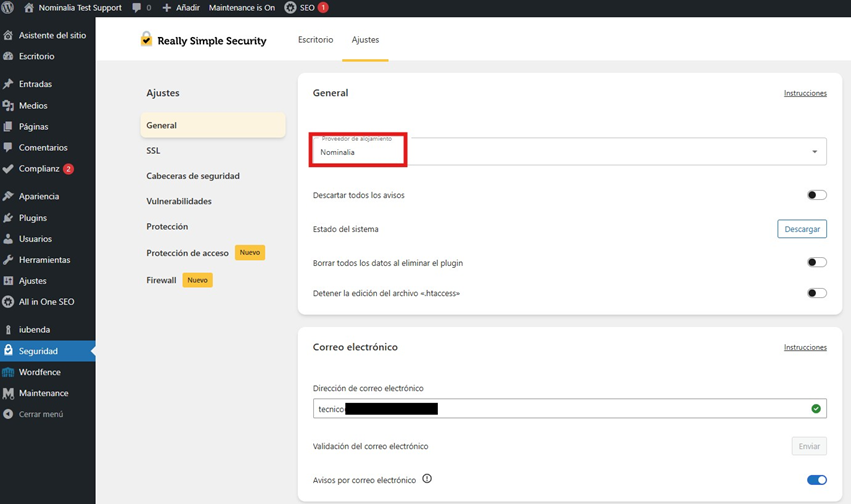Image resolution: width=851 pixels, height=504 pixels.
Task: Click the Cerrar menú collapse arrow icon
Action: (x=8, y=414)
